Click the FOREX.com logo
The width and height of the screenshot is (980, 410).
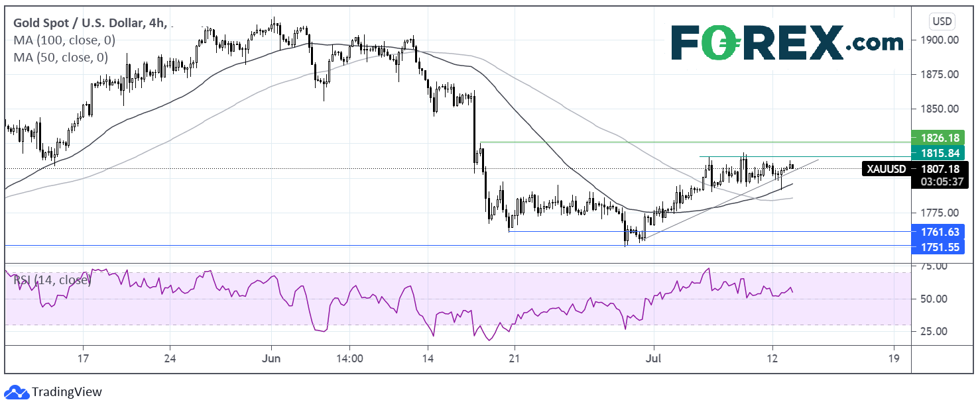pyautogui.click(x=786, y=43)
